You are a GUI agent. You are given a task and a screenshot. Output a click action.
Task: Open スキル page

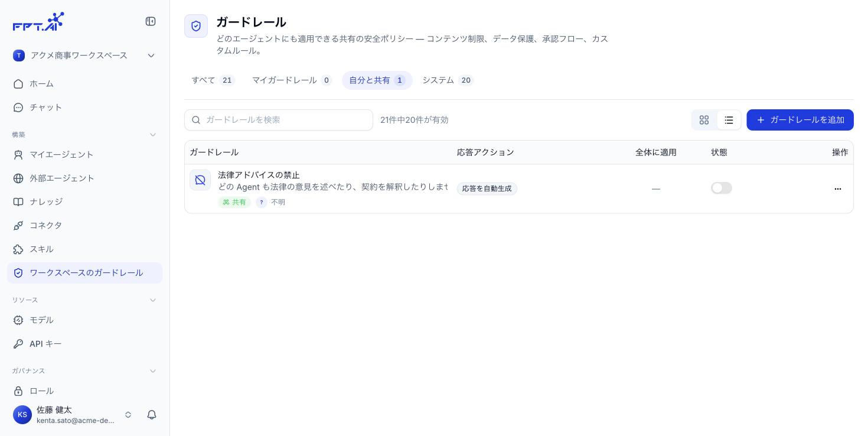[x=84, y=249]
